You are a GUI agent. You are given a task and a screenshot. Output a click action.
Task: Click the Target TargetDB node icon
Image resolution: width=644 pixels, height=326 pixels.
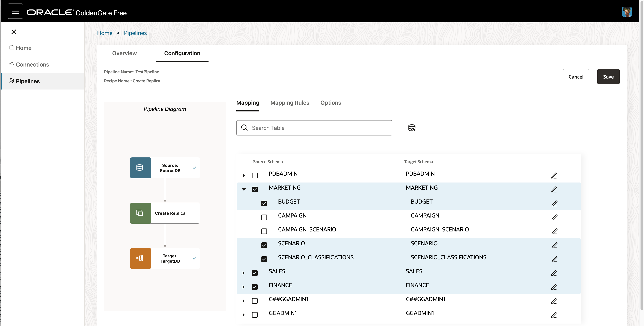(140, 258)
